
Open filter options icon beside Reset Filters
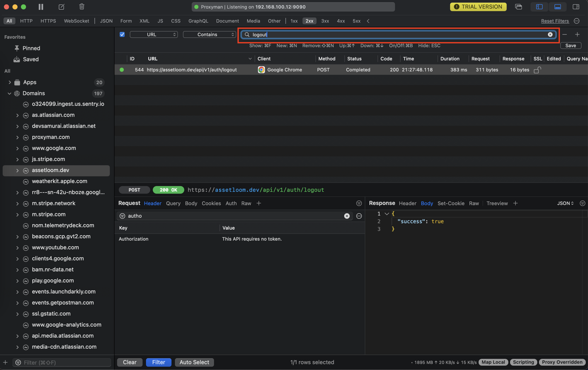[x=577, y=21]
